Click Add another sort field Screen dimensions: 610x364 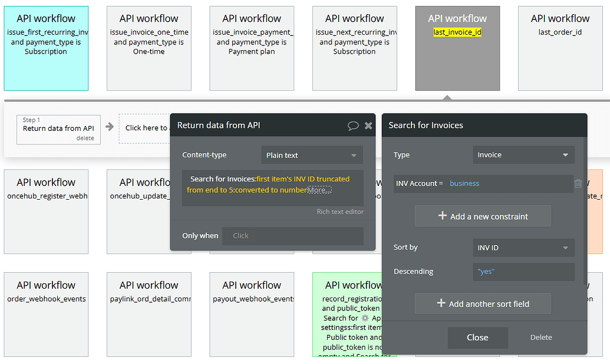(x=483, y=303)
